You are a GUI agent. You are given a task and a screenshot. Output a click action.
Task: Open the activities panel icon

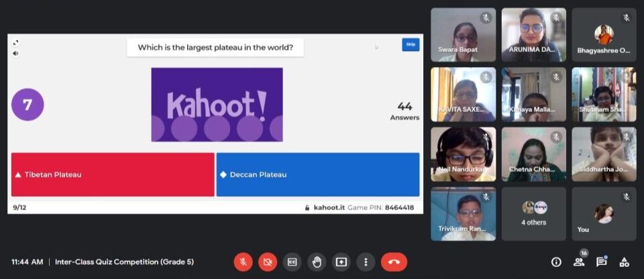tap(624, 262)
